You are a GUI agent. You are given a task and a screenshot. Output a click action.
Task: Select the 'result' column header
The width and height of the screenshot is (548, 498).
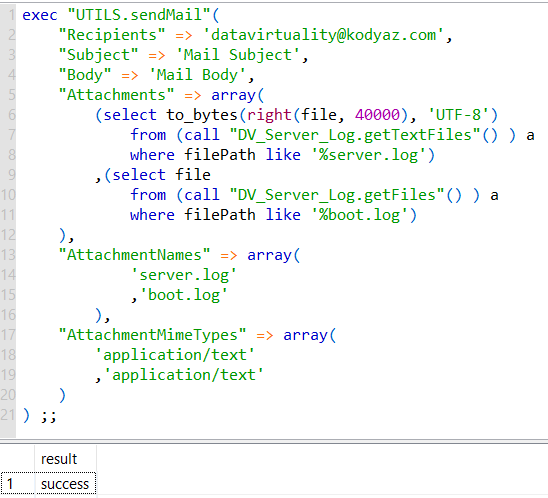[65, 459]
